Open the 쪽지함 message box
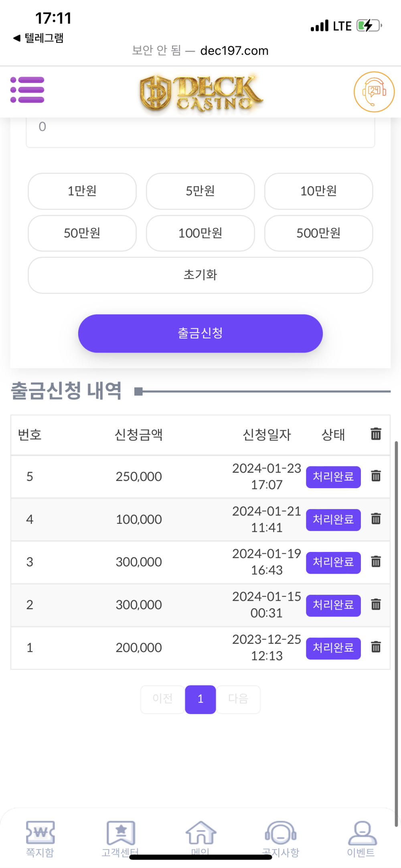The image size is (401, 868). (40, 838)
